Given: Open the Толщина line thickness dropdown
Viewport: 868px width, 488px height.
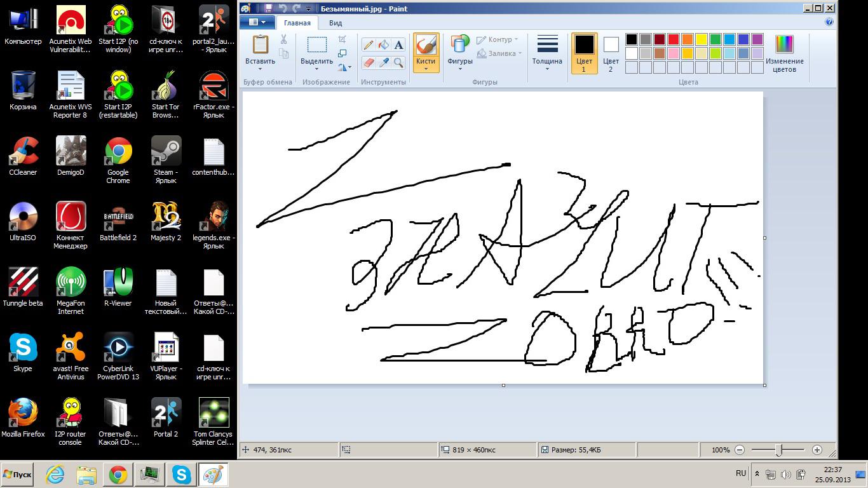Looking at the screenshot, I should (x=547, y=53).
